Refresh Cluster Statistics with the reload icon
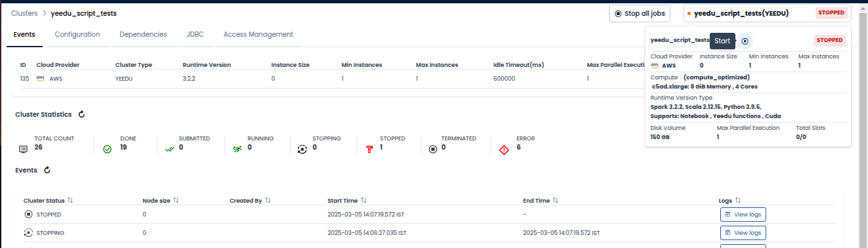 tap(82, 114)
